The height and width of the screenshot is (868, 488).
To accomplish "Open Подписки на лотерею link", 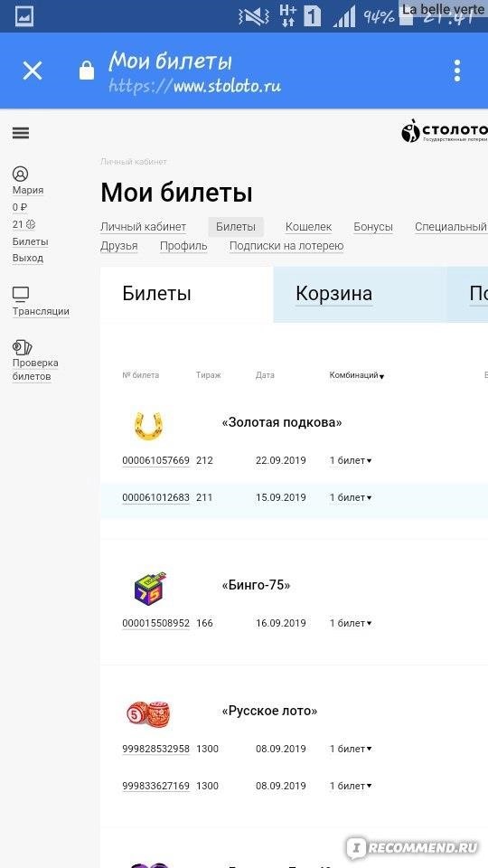I will click(286, 246).
